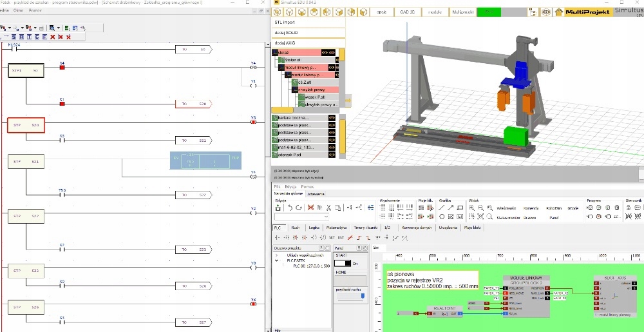Click the MultiProjekt home house icon
Image resolution: width=644 pixels, height=332 pixels.
pos(558,12)
